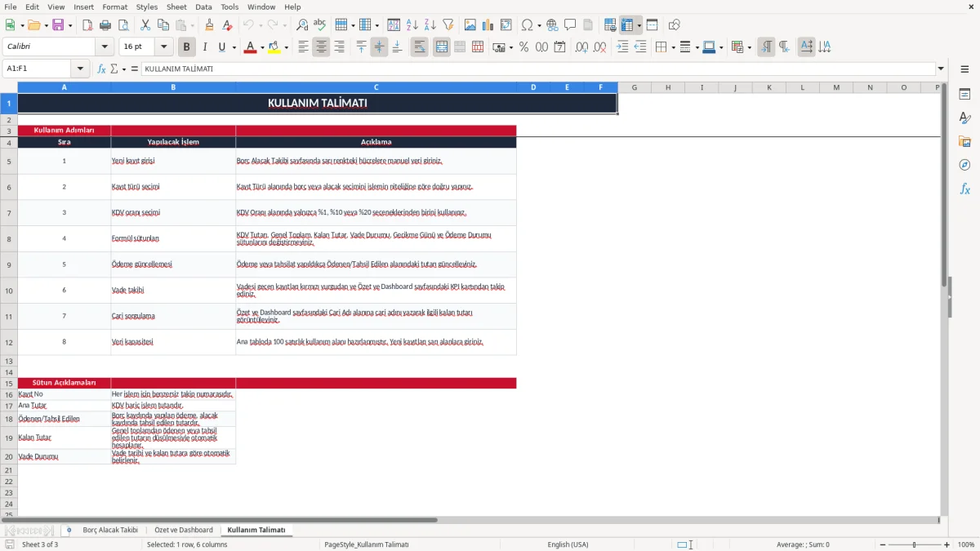This screenshot has height=551, width=980.
Task: Insert a hyperlink
Action: (552, 25)
